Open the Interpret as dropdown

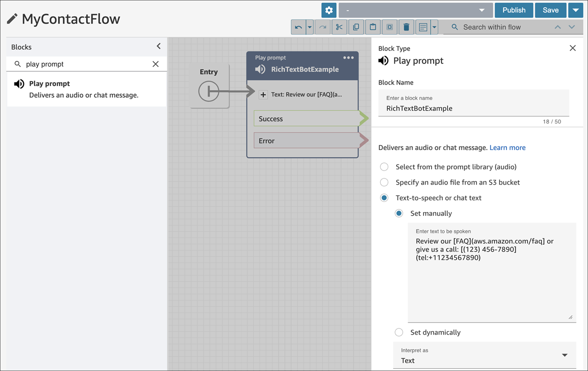click(485, 355)
